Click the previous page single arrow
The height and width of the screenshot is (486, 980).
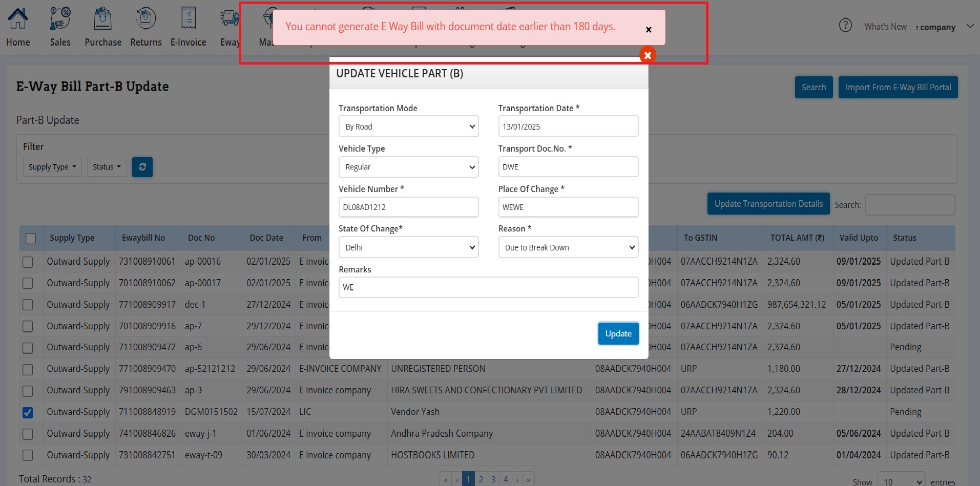[457, 480]
